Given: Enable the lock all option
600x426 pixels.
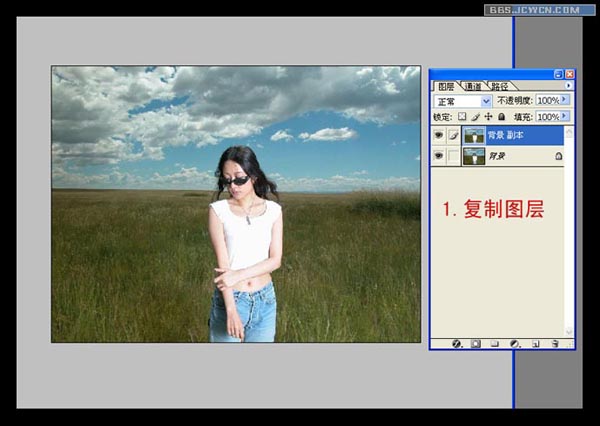Looking at the screenshot, I should coord(501,117).
